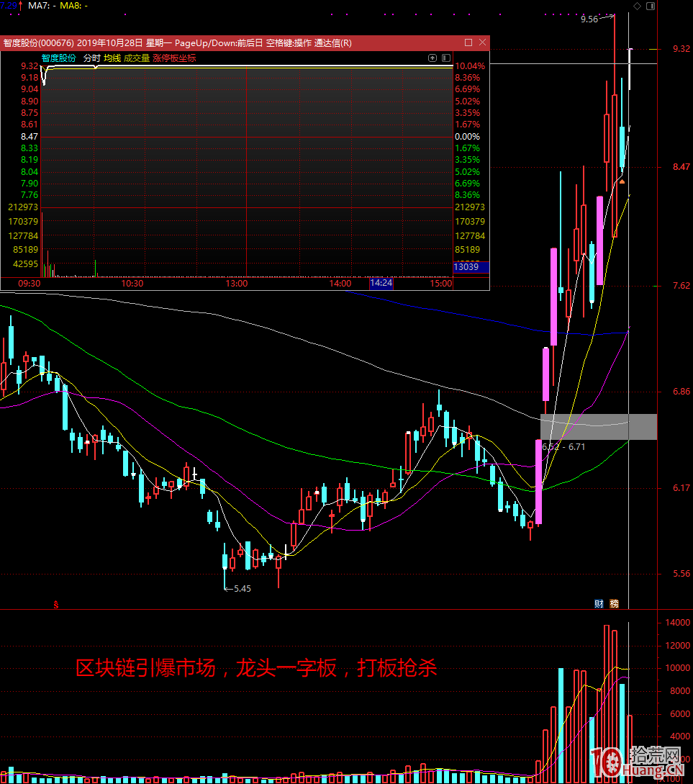
Task: Close the 智度股份 intraday popup window
Action: pyautogui.click(x=483, y=42)
